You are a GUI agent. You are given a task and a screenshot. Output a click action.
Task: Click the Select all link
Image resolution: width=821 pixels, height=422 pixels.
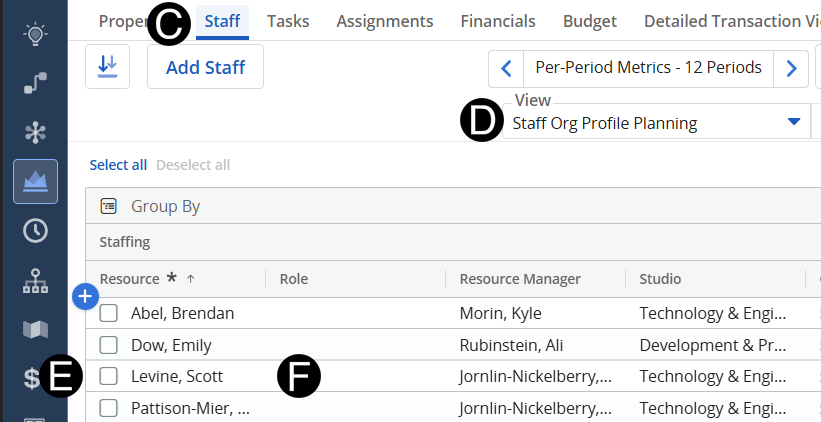(x=118, y=165)
